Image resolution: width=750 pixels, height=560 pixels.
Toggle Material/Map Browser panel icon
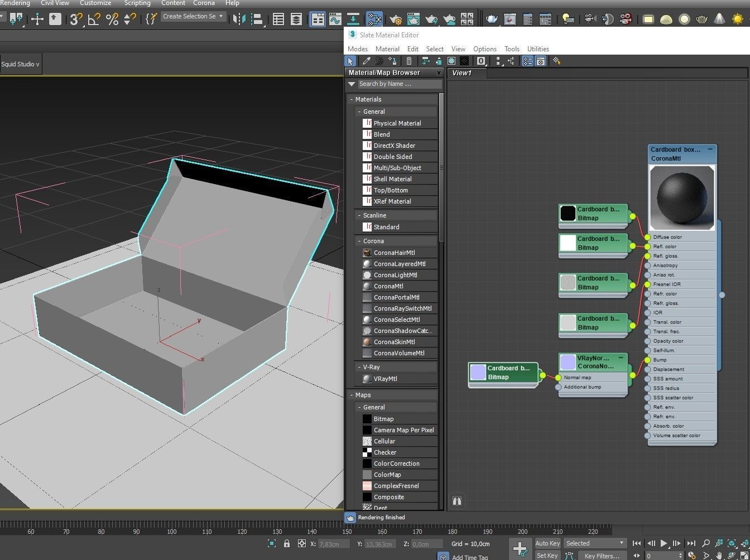pyautogui.click(x=527, y=61)
